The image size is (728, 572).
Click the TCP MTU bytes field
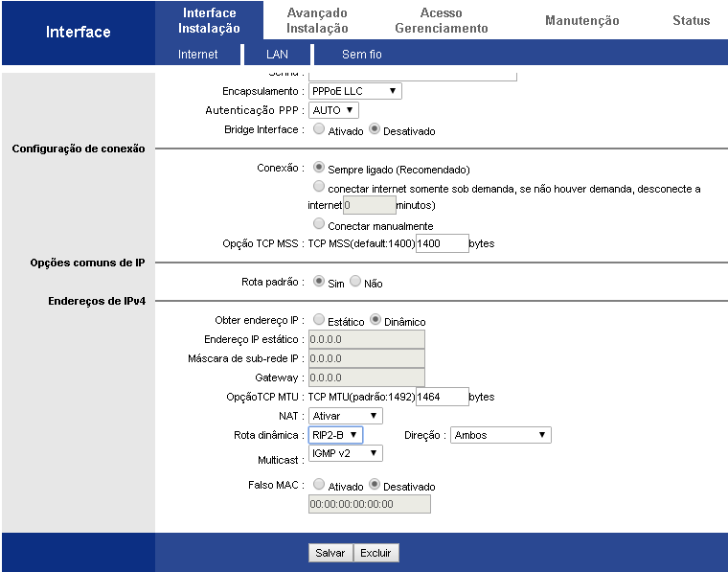[x=442, y=397]
